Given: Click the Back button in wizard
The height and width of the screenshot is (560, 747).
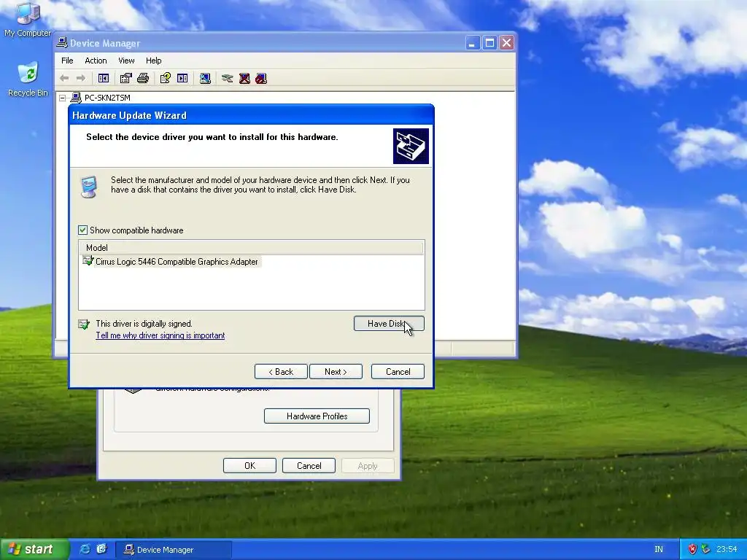Looking at the screenshot, I should point(281,372).
